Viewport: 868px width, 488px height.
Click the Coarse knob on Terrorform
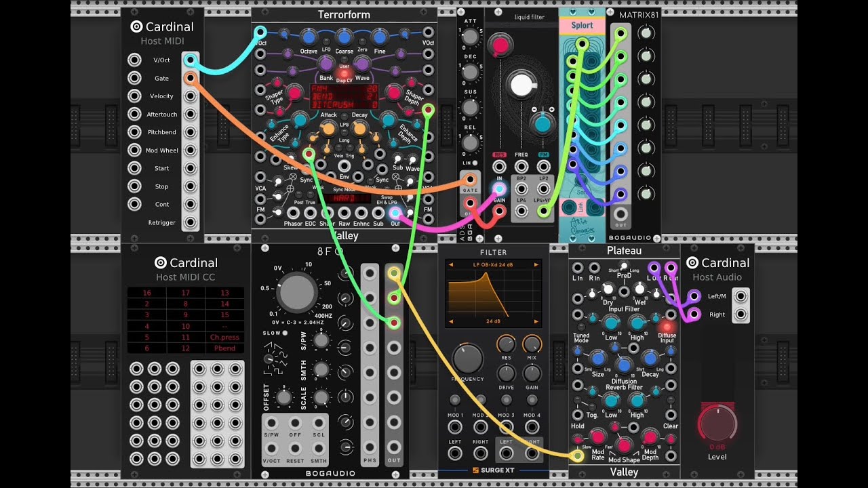[x=344, y=37]
